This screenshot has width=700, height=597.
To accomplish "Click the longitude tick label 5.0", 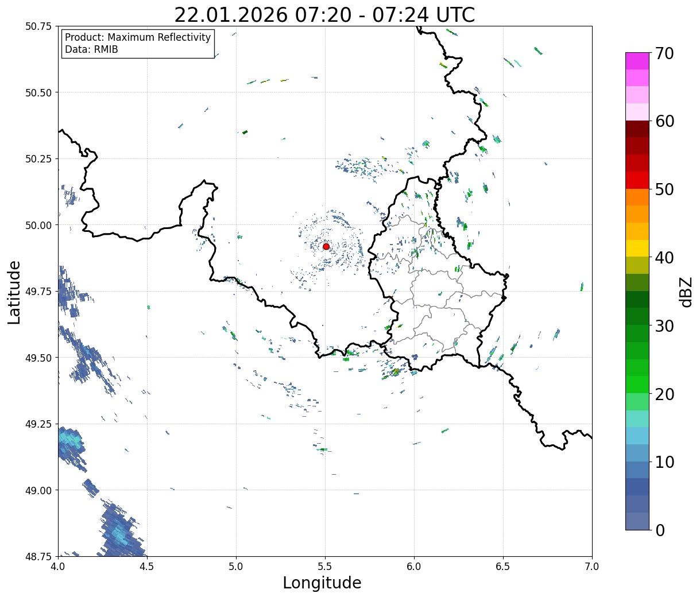I will tap(236, 567).
